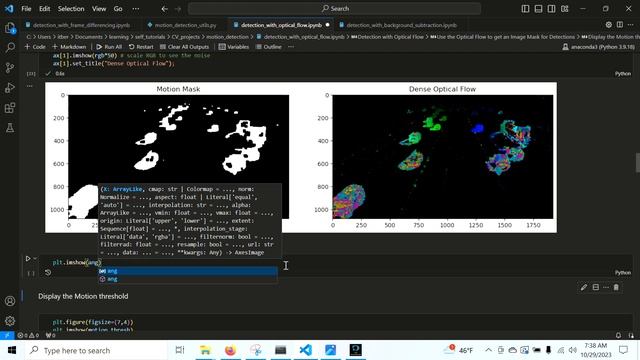This screenshot has width=640, height=360.
Task: Open the Manage settings gear
Action: click(10, 321)
